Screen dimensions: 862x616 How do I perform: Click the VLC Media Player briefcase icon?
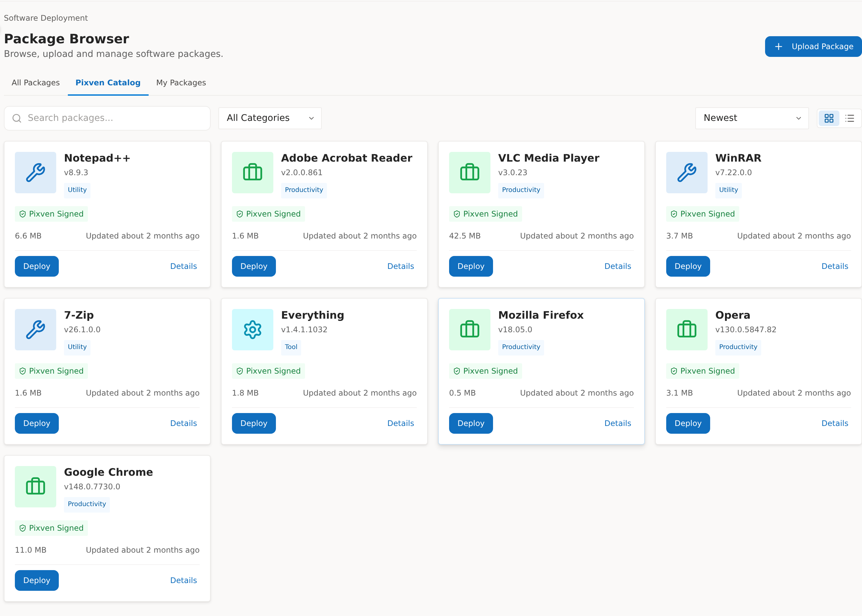(x=469, y=173)
